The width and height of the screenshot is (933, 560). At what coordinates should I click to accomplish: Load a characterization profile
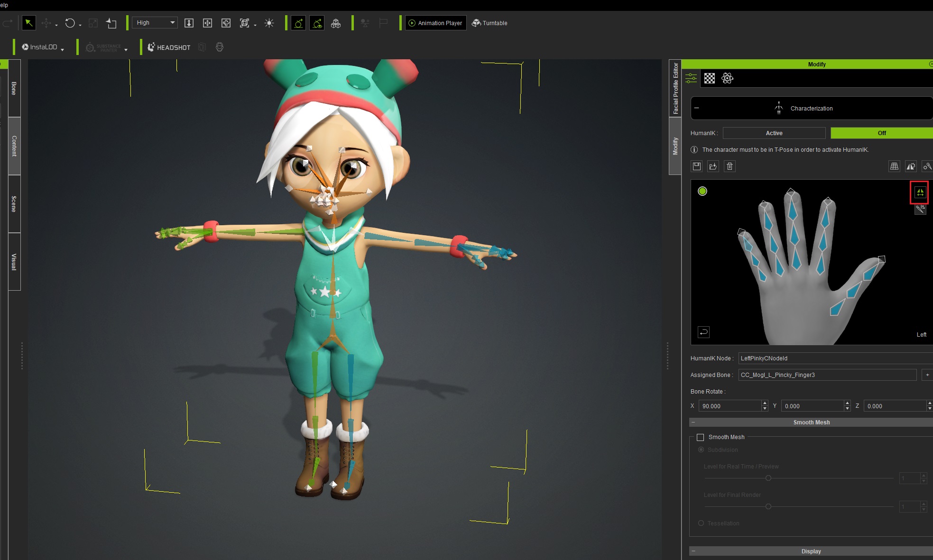[x=713, y=166]
